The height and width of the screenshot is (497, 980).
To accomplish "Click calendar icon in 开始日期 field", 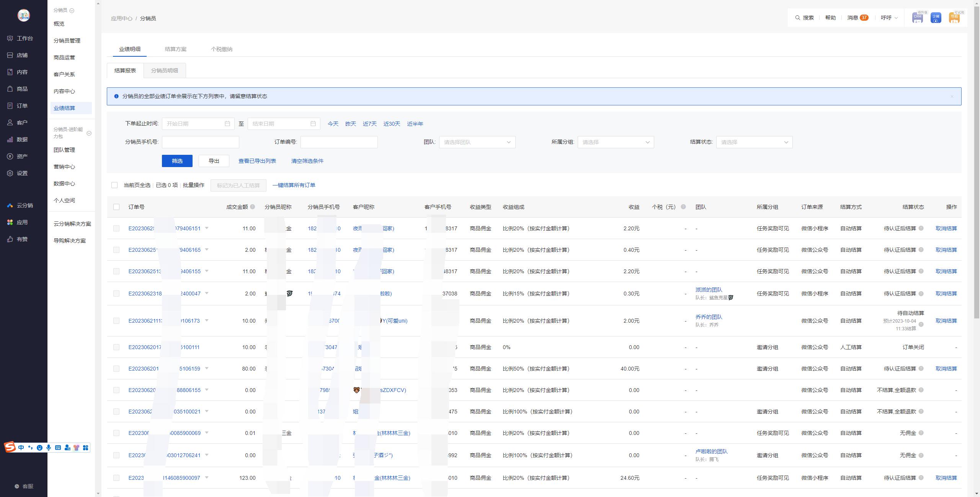I will 227,124.
